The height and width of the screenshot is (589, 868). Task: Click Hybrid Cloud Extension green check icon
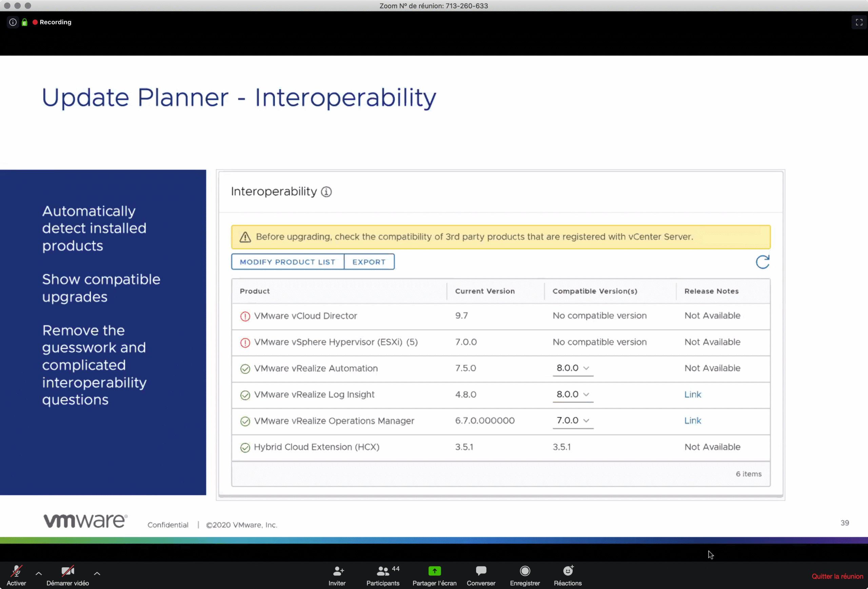(x=245, y=448)
